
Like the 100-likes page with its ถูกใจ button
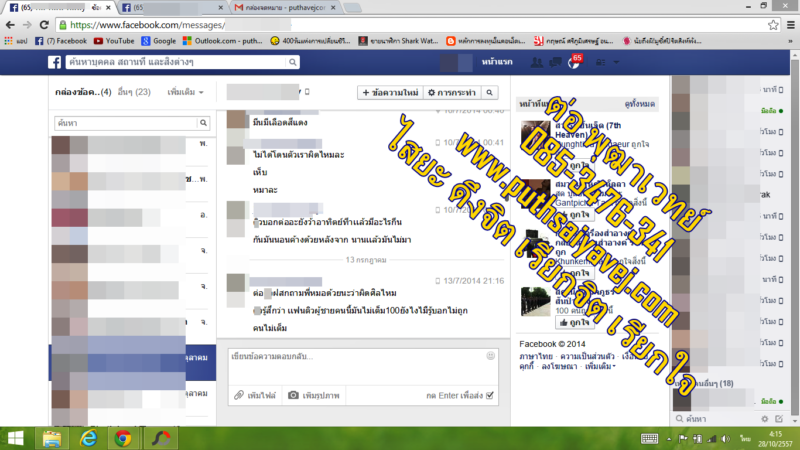click(574, 322)
